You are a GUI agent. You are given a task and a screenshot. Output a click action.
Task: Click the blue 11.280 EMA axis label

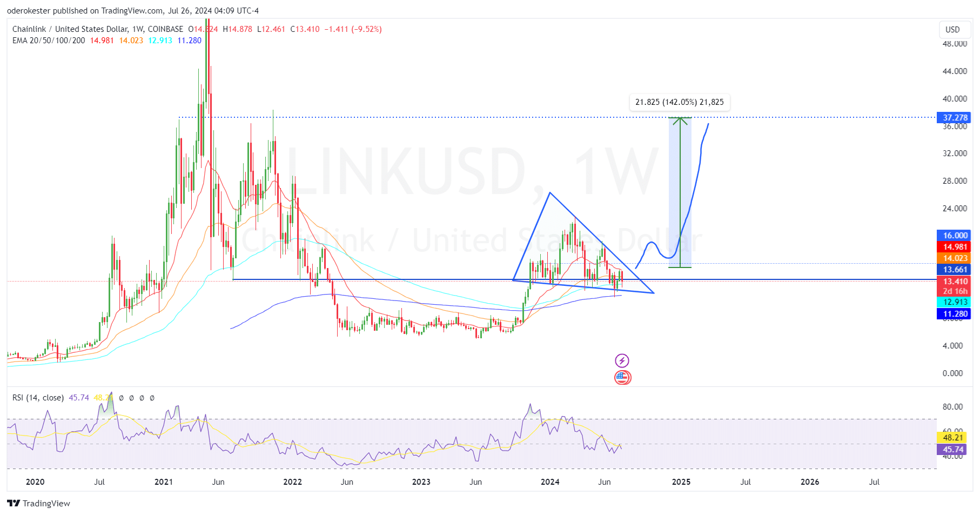[x=954, y=314]
